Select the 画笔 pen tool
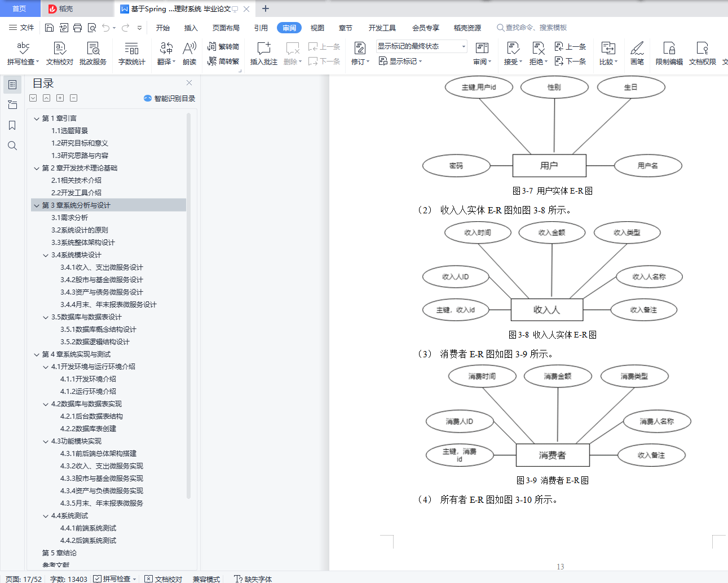This screenshot has width=728, height=583. point(637,54)
